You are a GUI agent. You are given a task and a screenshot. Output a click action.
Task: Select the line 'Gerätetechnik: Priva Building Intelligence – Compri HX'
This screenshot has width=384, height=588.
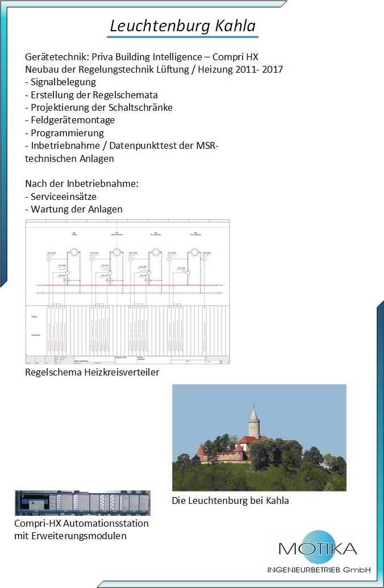click(x=142, y=57)
